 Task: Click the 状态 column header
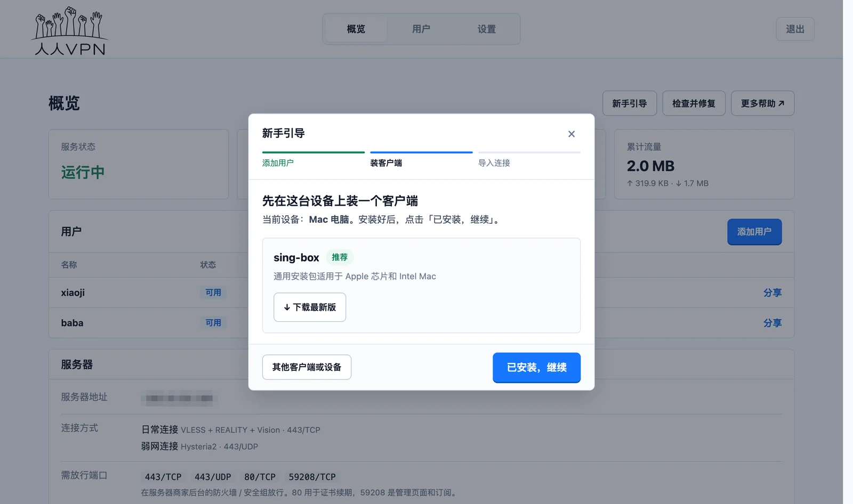(208, 265)
